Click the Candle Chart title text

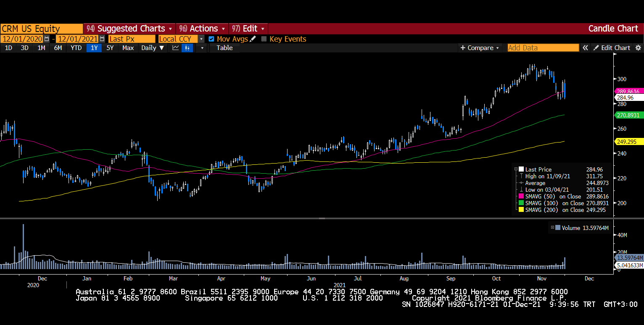(x=613, y=29)
